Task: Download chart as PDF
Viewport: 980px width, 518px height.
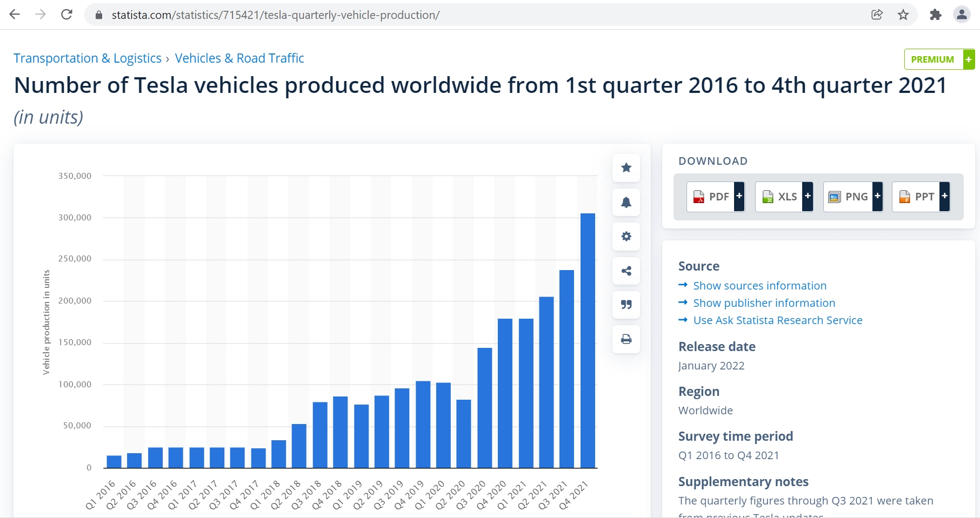Action: 716,197
